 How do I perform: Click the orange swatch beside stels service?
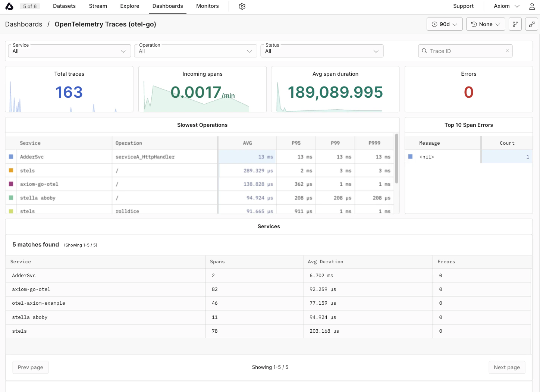click(x=11, y=170)
